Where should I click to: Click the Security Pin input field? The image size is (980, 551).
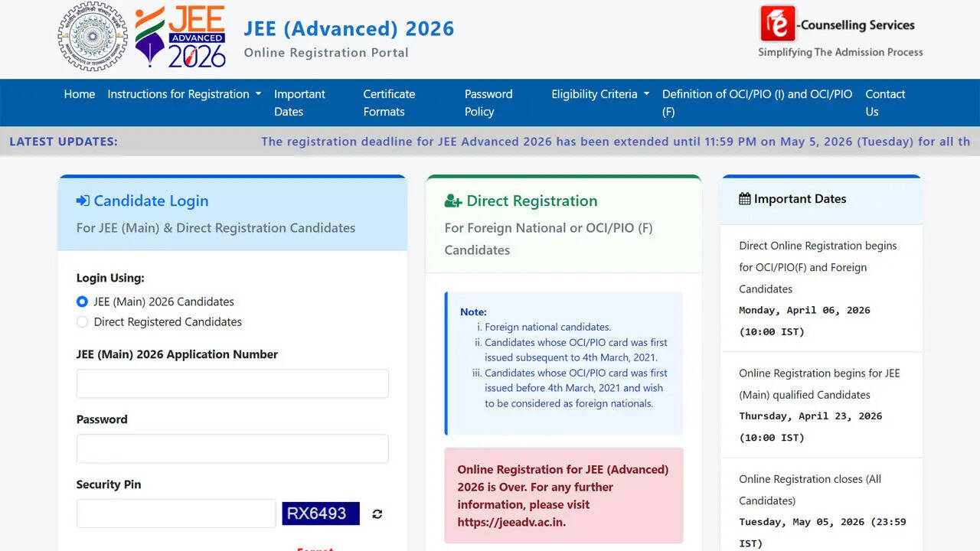[x=176, y=514]
